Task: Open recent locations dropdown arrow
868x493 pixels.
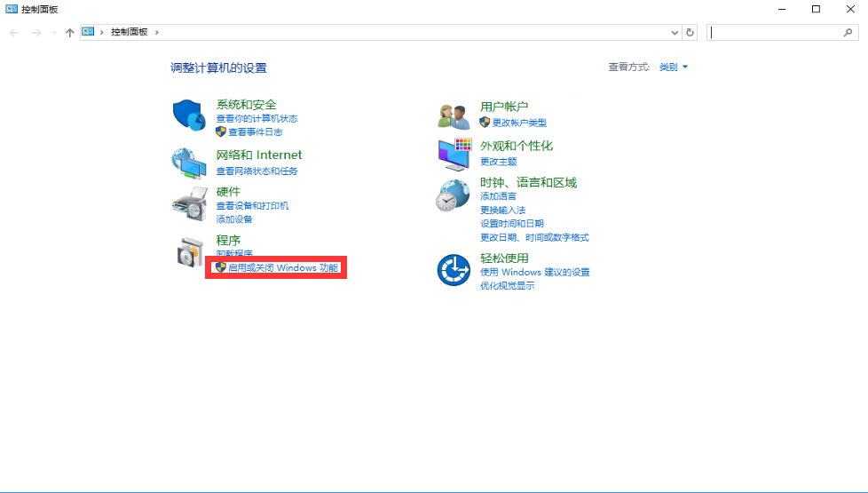Action: [x=54, y=33]
